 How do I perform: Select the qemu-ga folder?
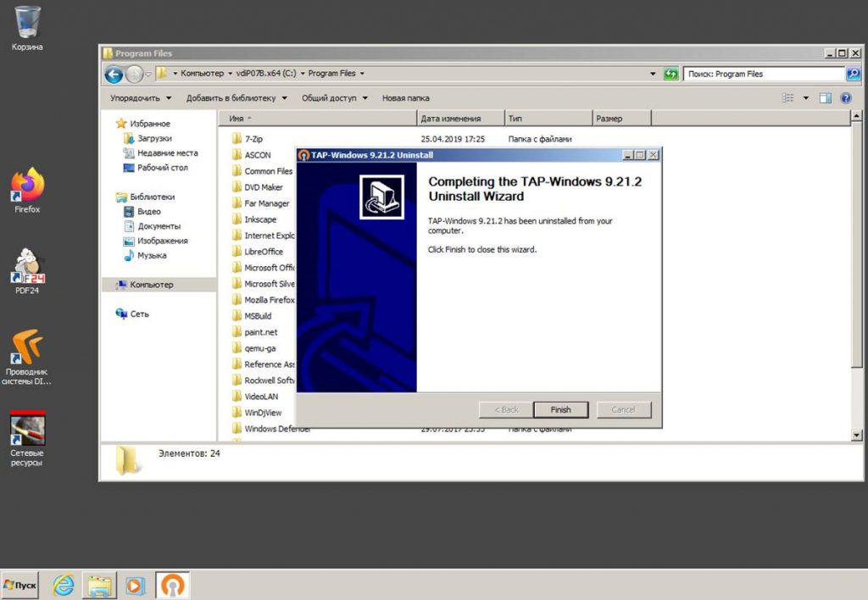(253, 348)
